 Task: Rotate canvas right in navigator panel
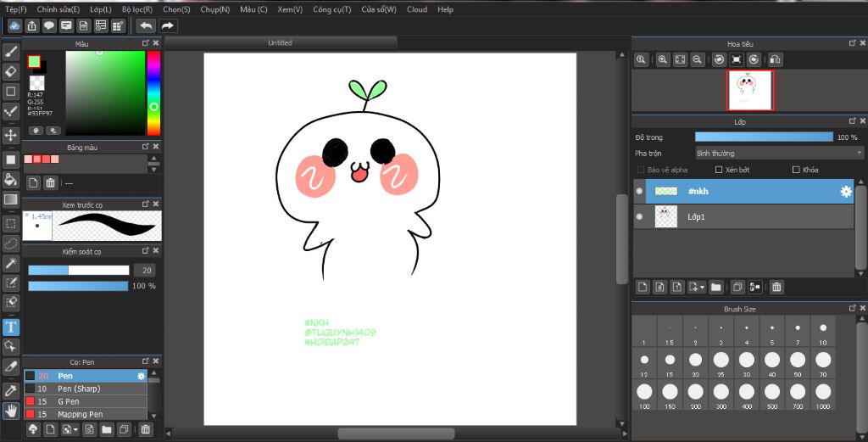click(754, 60)
